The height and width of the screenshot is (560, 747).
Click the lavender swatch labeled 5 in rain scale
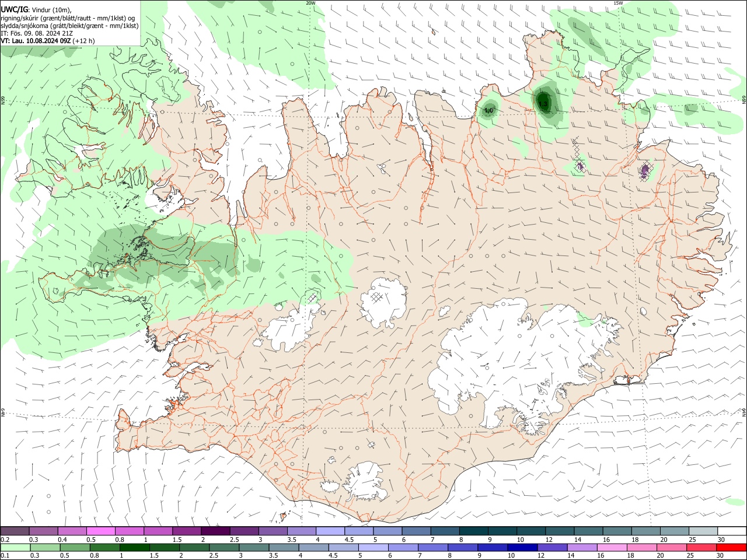tap(372, 548)
